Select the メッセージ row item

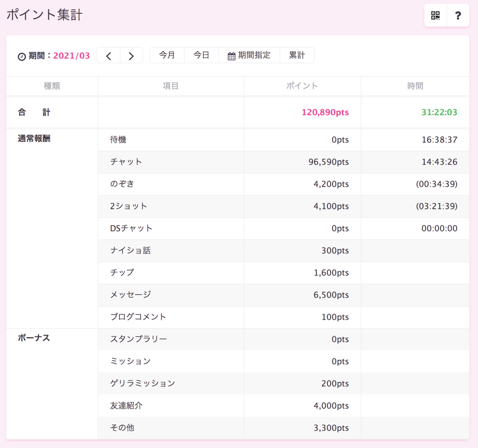coord(130,295)
